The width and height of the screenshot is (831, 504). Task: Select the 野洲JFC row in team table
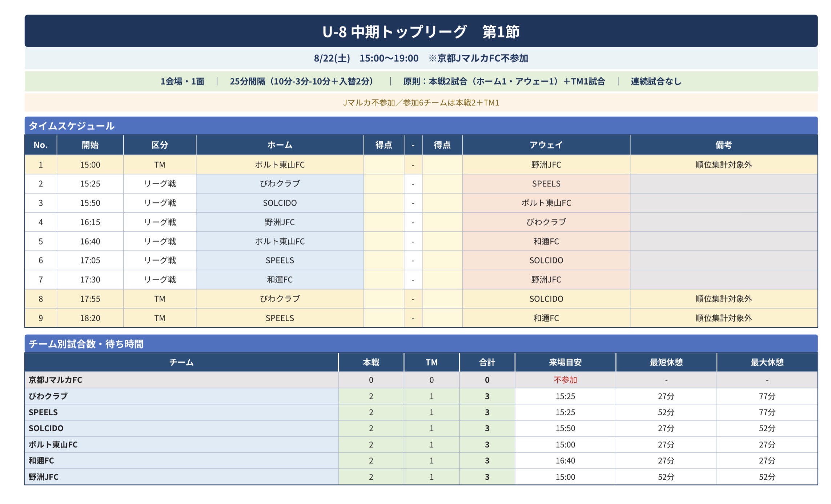(x=421, y=477)
